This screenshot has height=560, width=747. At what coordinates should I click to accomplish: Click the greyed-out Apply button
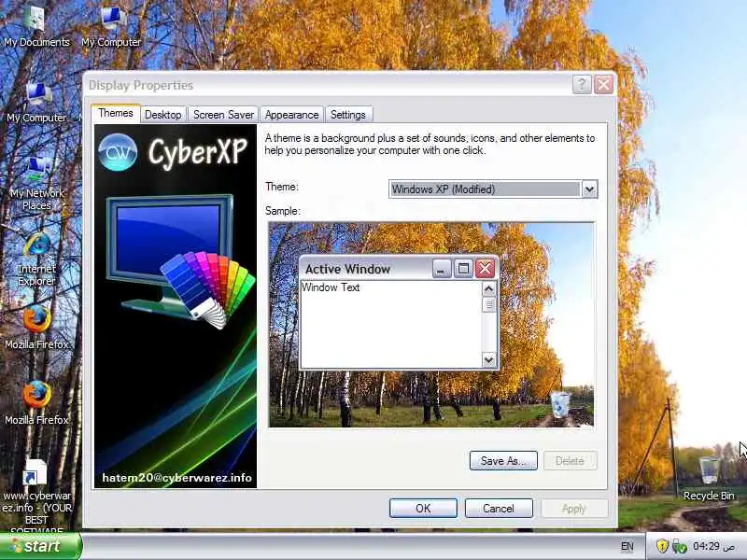(574, 508)
